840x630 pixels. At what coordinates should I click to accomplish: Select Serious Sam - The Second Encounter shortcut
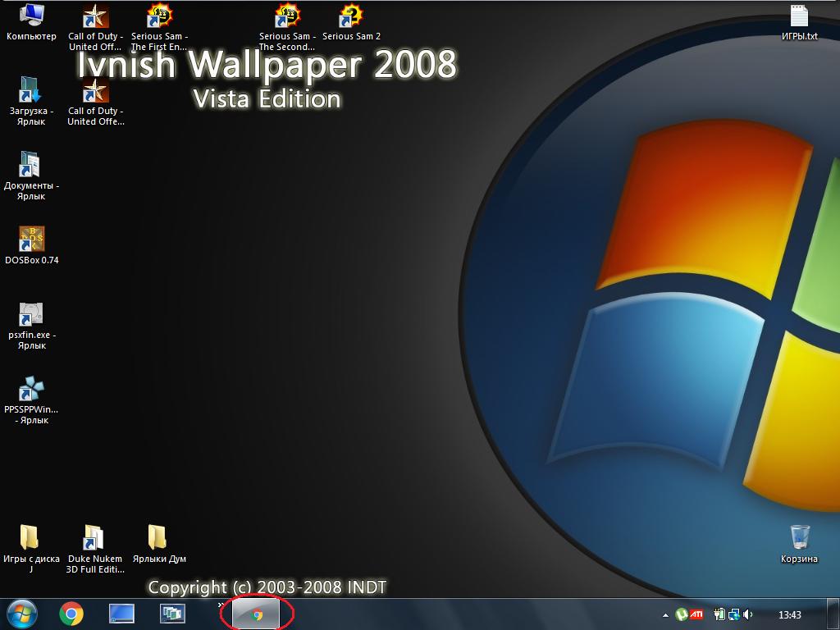(x=287, y=27)
